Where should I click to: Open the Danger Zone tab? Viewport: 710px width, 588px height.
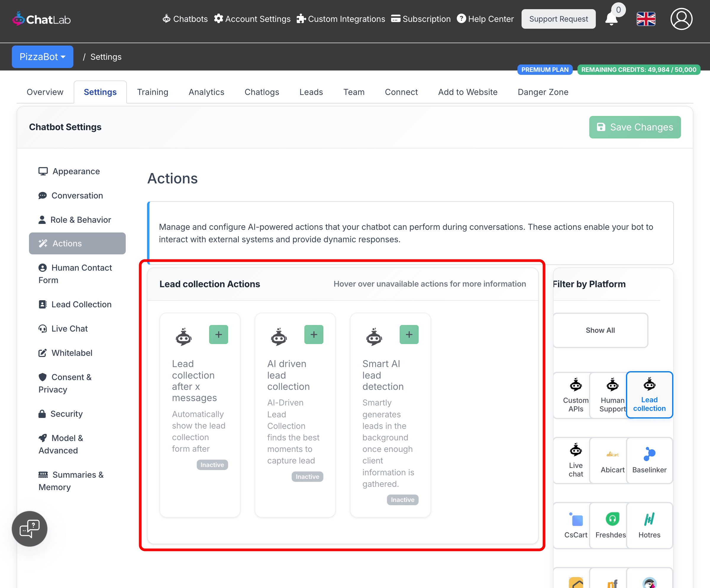[x=543, y=92]
